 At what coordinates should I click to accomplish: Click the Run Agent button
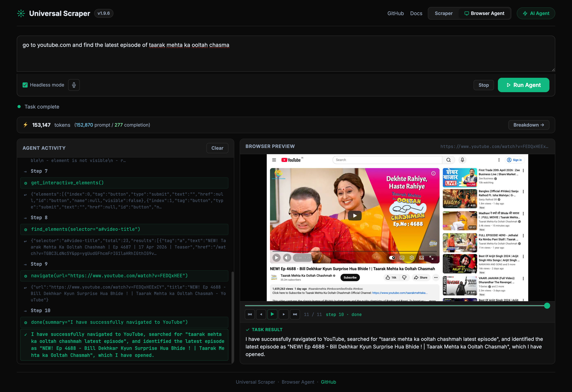[524, 85]
